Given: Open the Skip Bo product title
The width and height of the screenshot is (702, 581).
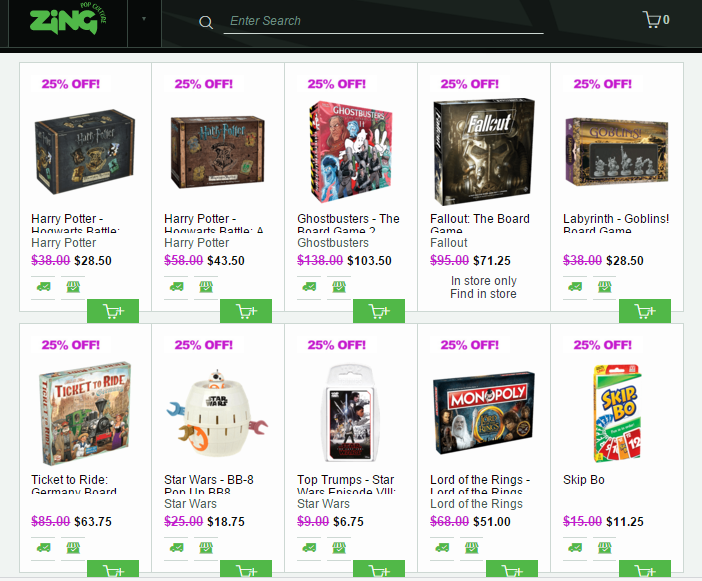Looking at the screenshot, I should (583, 480).
